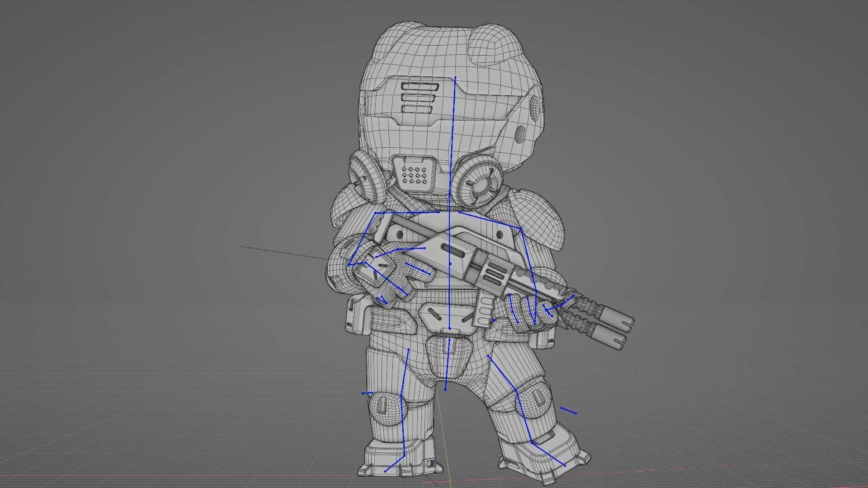Select the head bone tip atop the helmet
868x488 pixels.
[455, 78]
